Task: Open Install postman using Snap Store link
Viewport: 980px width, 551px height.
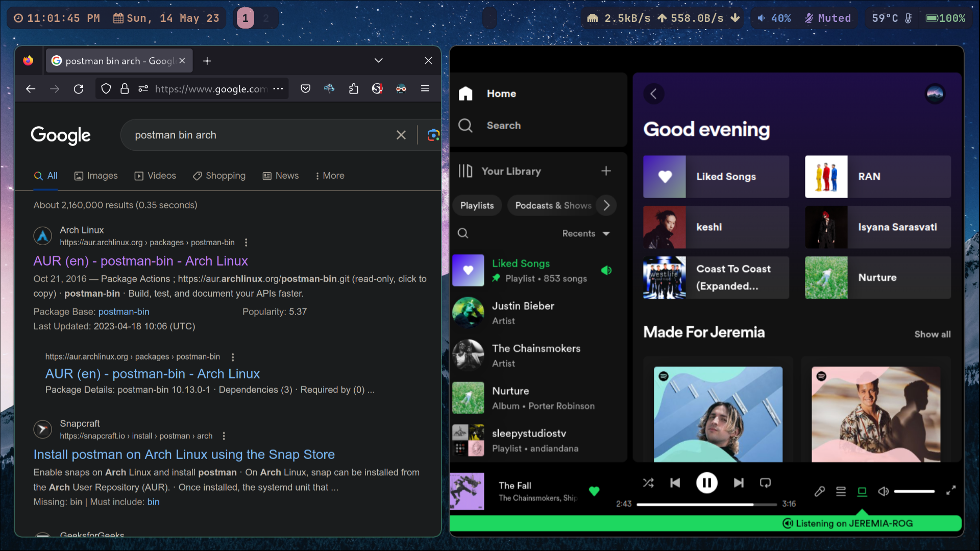Action: click(184, 454)
